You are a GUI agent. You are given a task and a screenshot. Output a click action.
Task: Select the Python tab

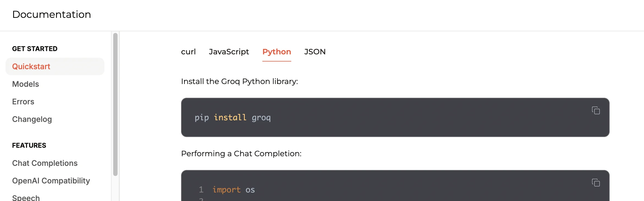coord(276,52)
